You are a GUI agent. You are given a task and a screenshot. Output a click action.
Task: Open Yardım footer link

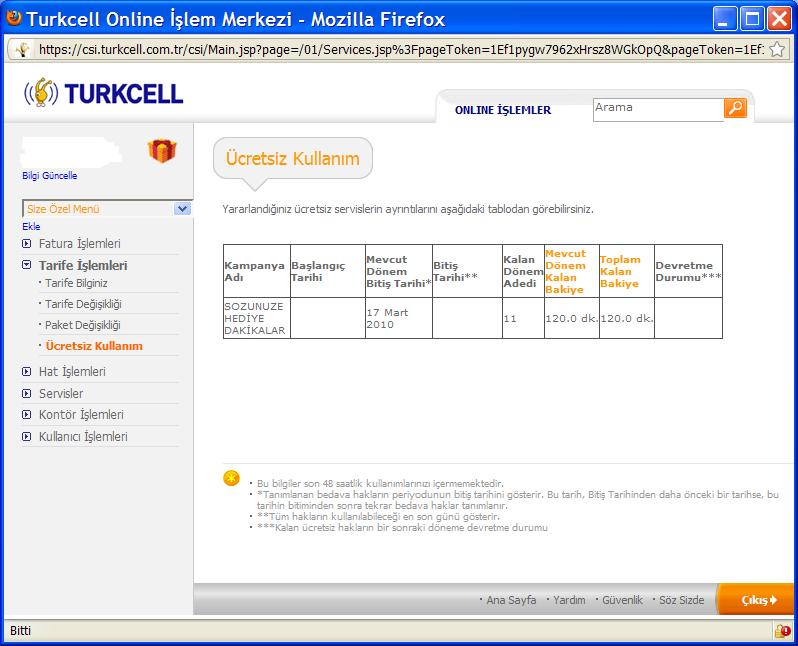(569, 600)
